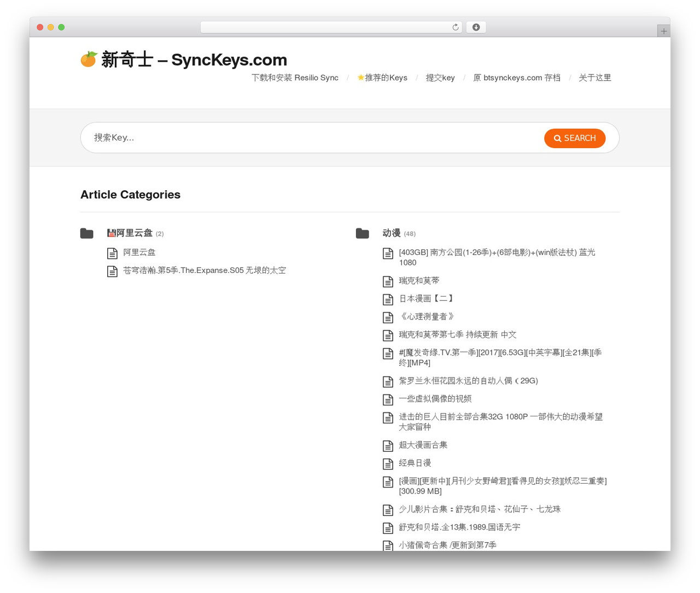Open the 新奇士 – SyncKeys.com site title
Viewport: 700px width, 593px height.
tap(194, 60)
